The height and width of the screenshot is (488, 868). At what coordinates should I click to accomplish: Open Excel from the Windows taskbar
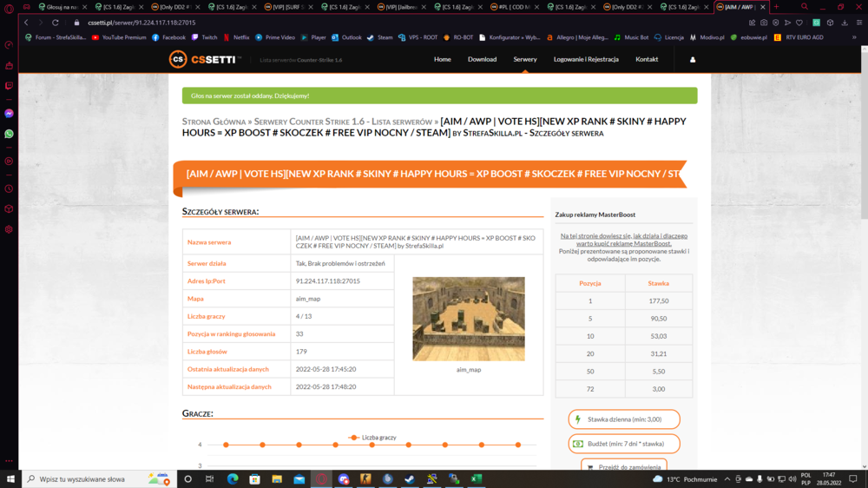[476, 479]
